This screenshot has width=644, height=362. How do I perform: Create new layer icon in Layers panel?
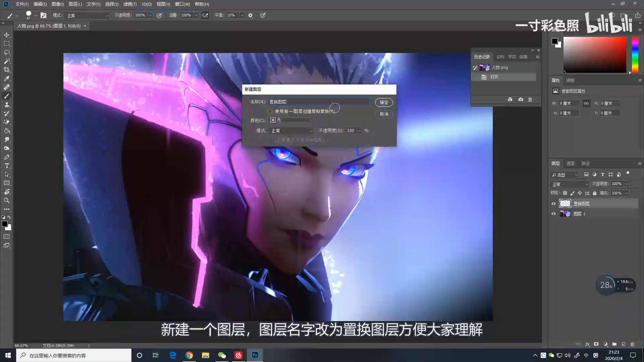tap(623, 344)
